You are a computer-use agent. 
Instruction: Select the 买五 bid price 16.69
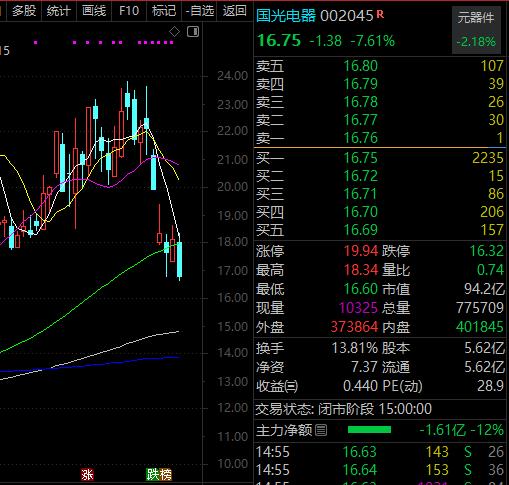[361, 230]
